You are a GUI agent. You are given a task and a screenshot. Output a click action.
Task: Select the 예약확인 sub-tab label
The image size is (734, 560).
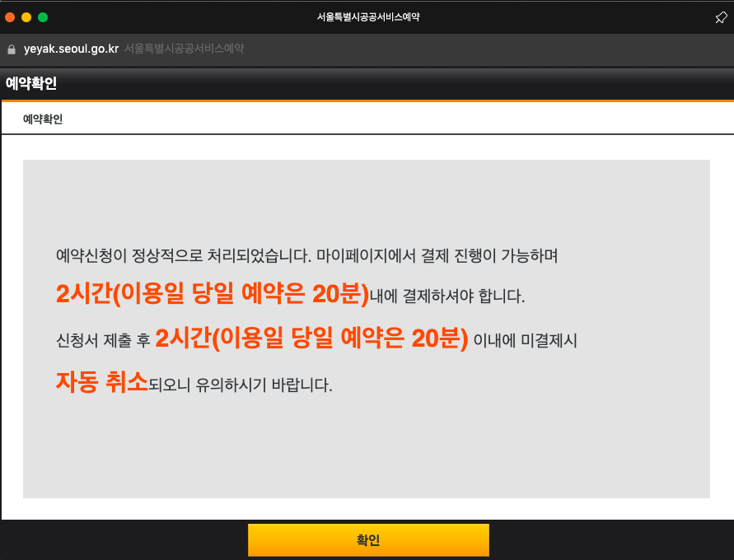click(x=43, y=119)
